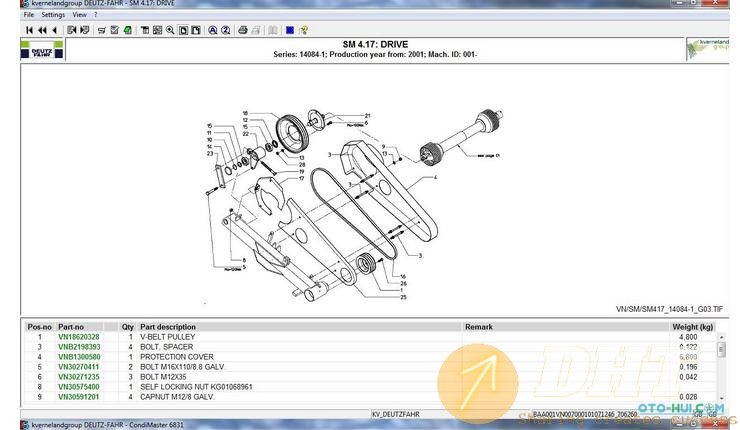
Task: Click the parts list scroll down arrow
Action: 721,398
